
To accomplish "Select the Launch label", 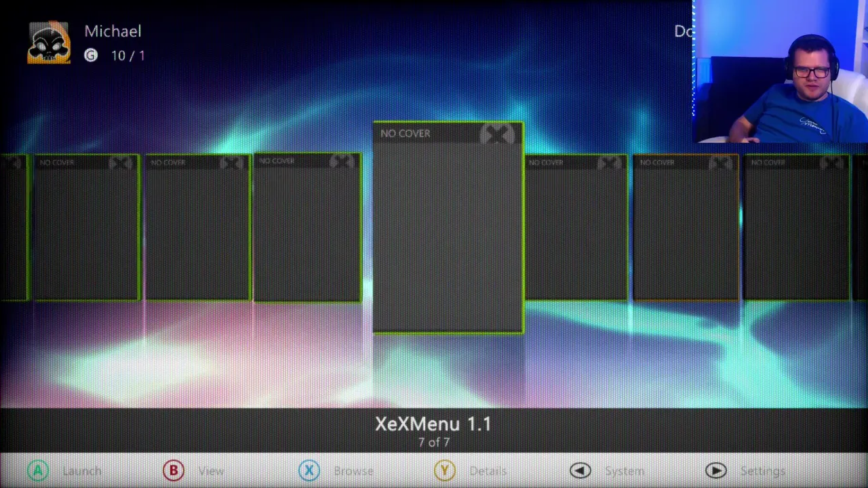I will tap(81, 471).
